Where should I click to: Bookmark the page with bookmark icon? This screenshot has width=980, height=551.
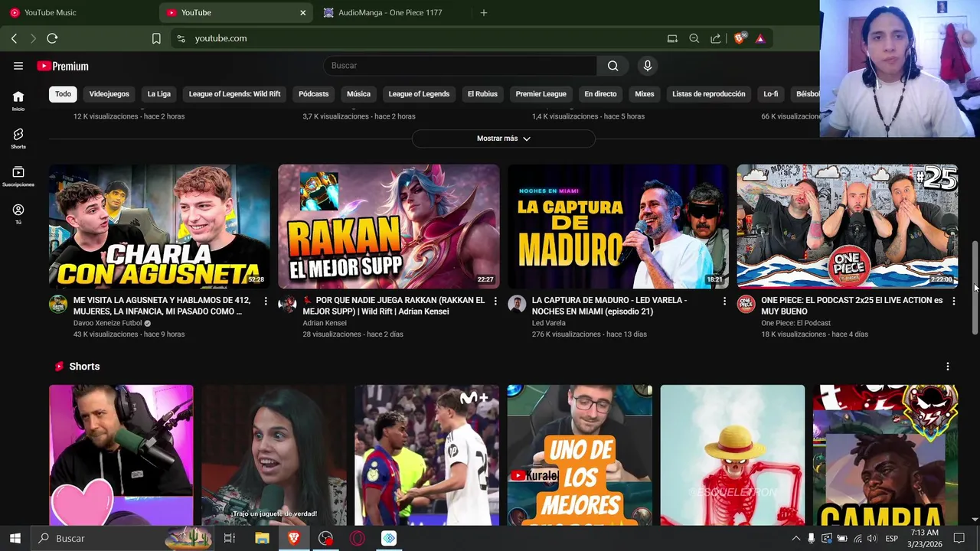click(156, 38)
